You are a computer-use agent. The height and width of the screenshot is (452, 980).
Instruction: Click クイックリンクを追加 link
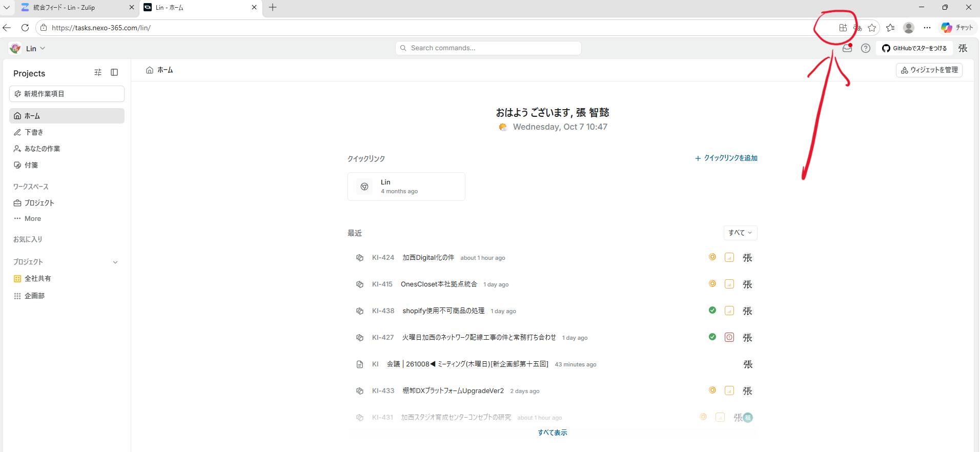click(x=726, y=158)
